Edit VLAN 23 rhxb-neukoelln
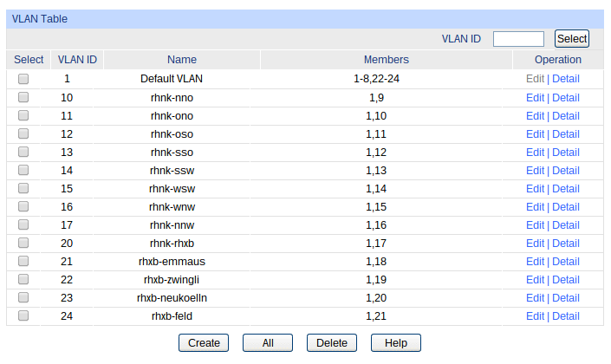Image resolution: width=611 pixels, height=364 pixels. 535,297
